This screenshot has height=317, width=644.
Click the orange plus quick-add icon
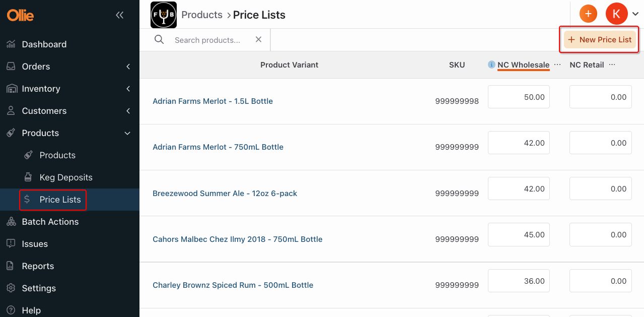pos(588,14)
